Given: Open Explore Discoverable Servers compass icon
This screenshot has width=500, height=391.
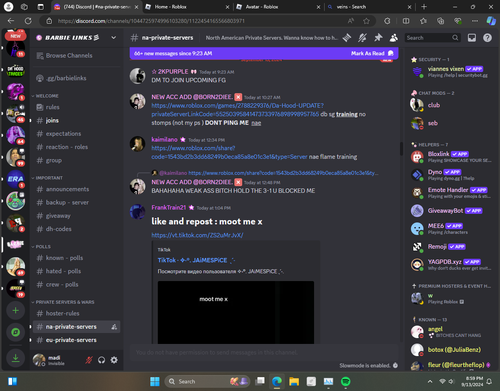Looking at the screenshot, I should tap(15, 332).
